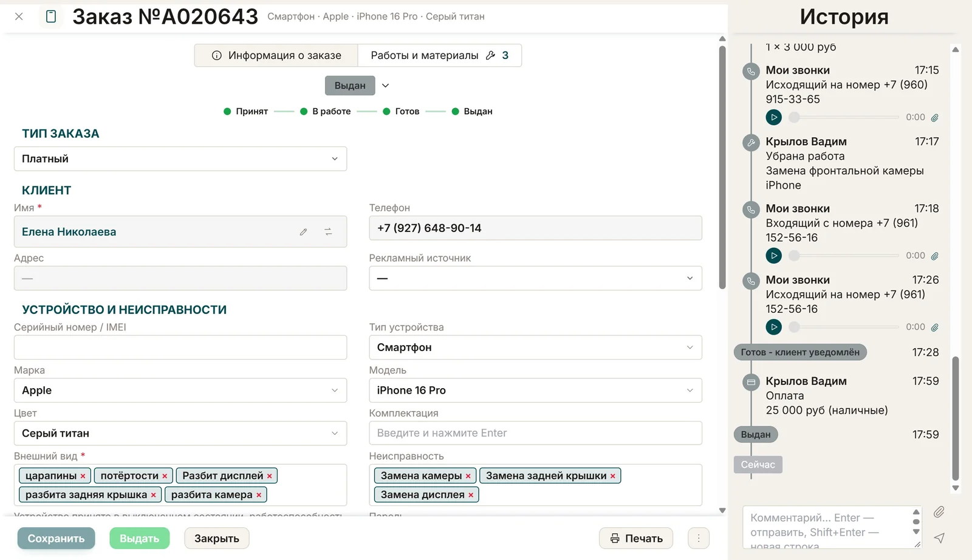972x560 pixels.
Task: Seek in the 17:15 call audio slider
Action: [844, 117]
